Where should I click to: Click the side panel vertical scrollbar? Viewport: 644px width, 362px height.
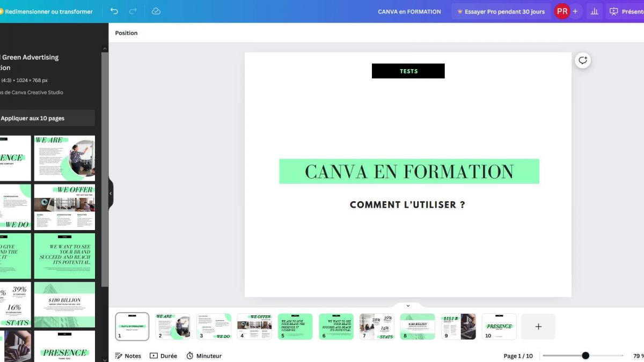point(105,169)
